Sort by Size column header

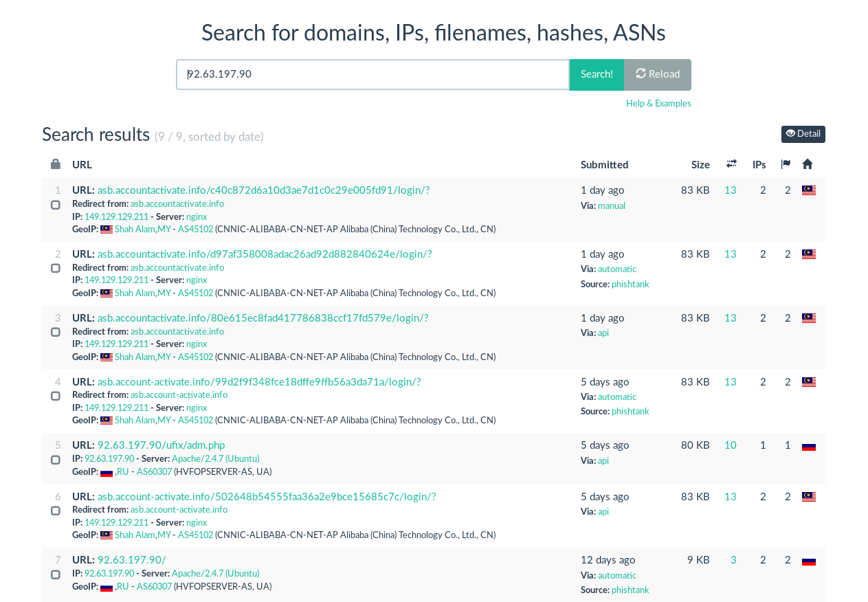pyautogui.click(x=700, y=165)
